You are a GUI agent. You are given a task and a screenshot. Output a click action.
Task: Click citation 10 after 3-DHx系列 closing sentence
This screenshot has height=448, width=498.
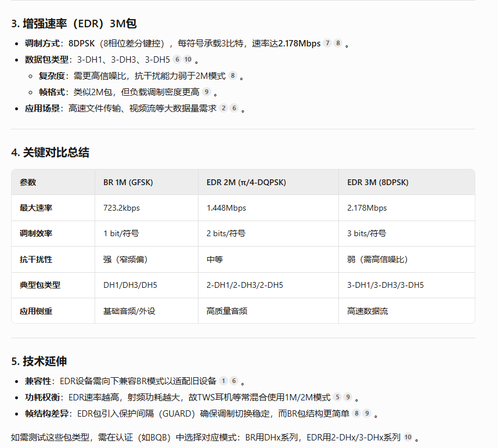tap(408, 437)
